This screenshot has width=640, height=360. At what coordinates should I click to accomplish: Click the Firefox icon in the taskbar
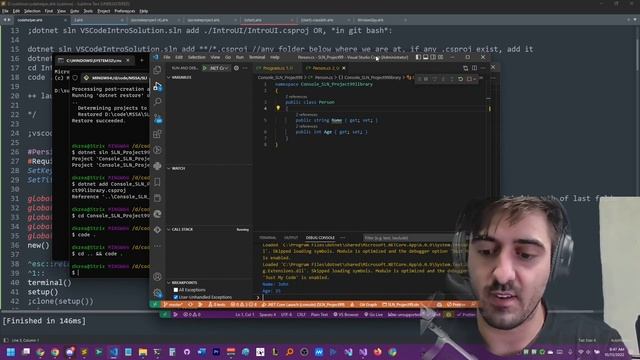coord(378,352)
